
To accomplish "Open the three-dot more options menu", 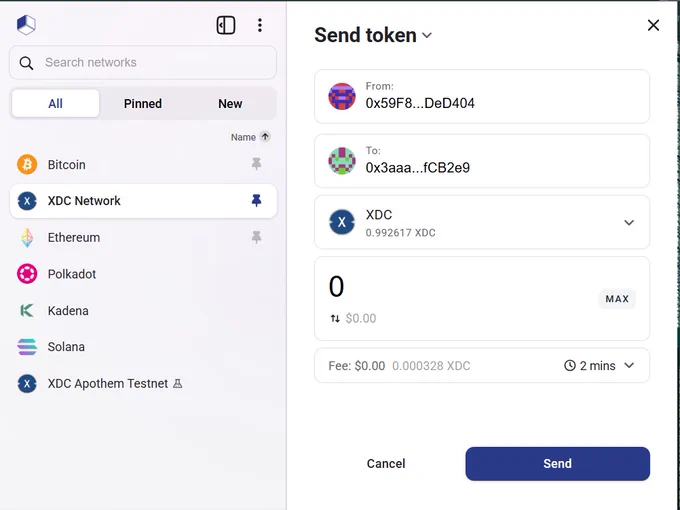I will tap(260, 25).
